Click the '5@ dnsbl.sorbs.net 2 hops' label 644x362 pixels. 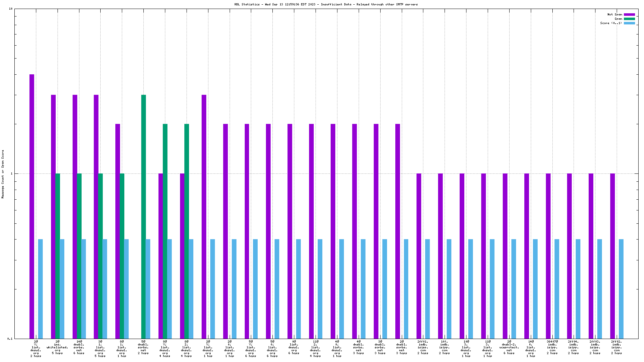pyautogui.click(x=143, y=347)
